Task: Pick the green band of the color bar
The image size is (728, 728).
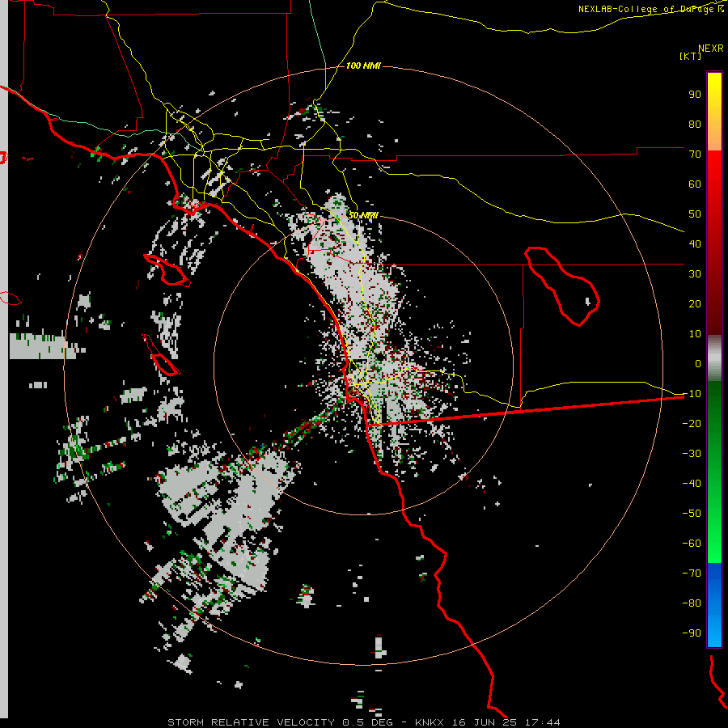Action: pos(714,472)
